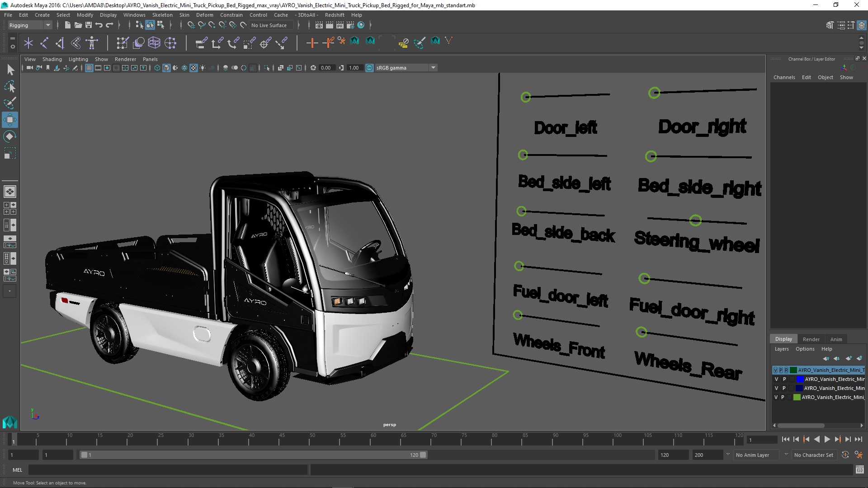Click the IPR render icon

click(340, 25)
